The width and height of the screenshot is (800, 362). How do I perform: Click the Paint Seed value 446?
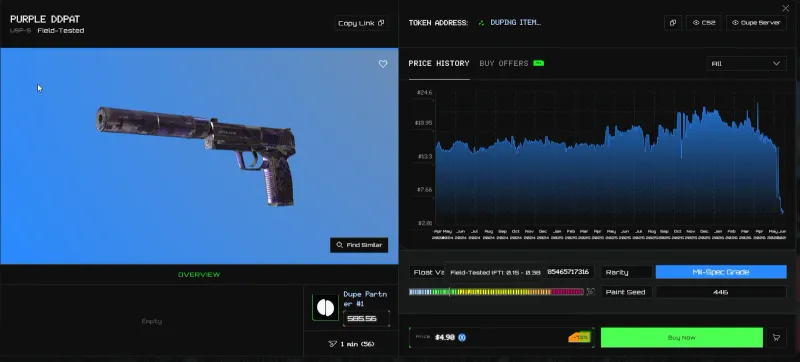721,292
